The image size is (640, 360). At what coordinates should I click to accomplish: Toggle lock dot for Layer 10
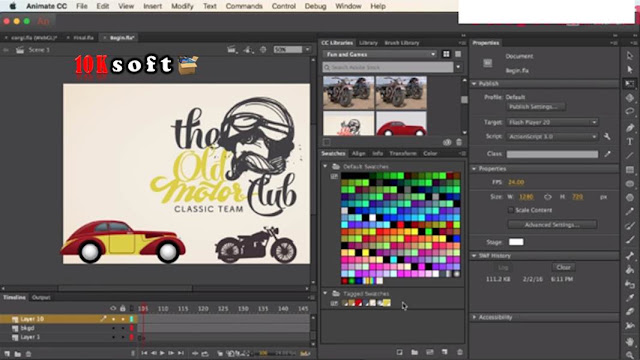123,319
